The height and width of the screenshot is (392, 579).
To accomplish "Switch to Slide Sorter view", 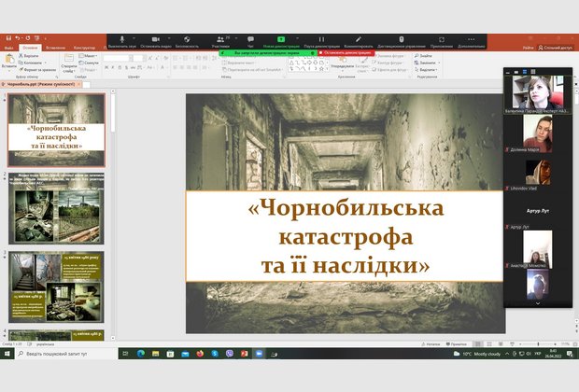I will 489,344.
